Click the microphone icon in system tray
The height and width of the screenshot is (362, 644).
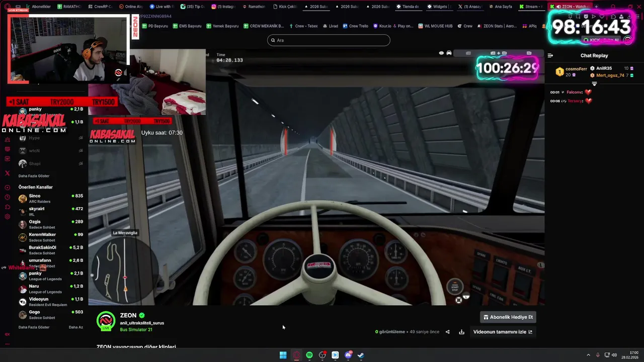(x=598, y=355)
